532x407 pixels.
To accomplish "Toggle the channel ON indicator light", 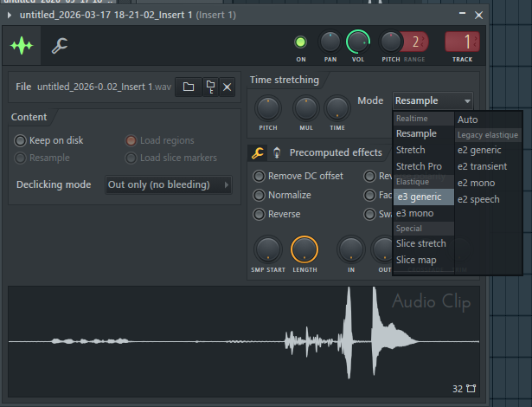I will coord(300,42).
